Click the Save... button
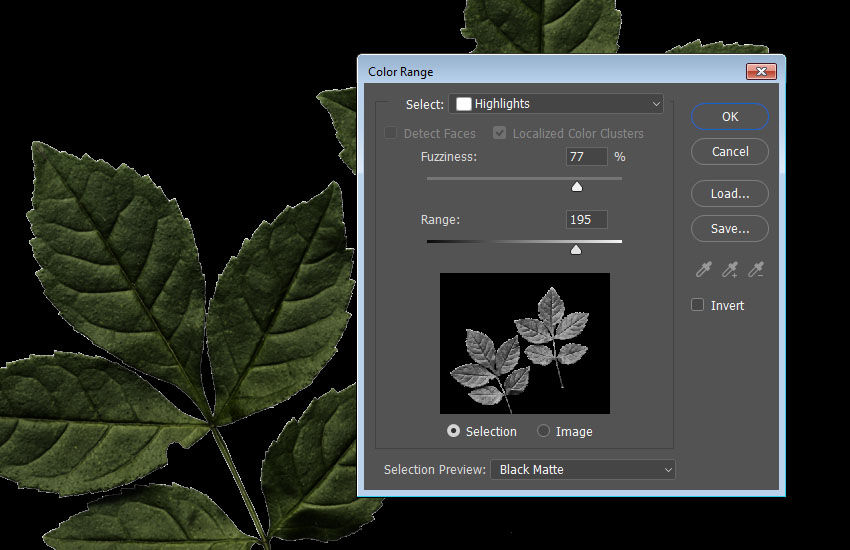850x550 pixels. [x=730, y=229]
